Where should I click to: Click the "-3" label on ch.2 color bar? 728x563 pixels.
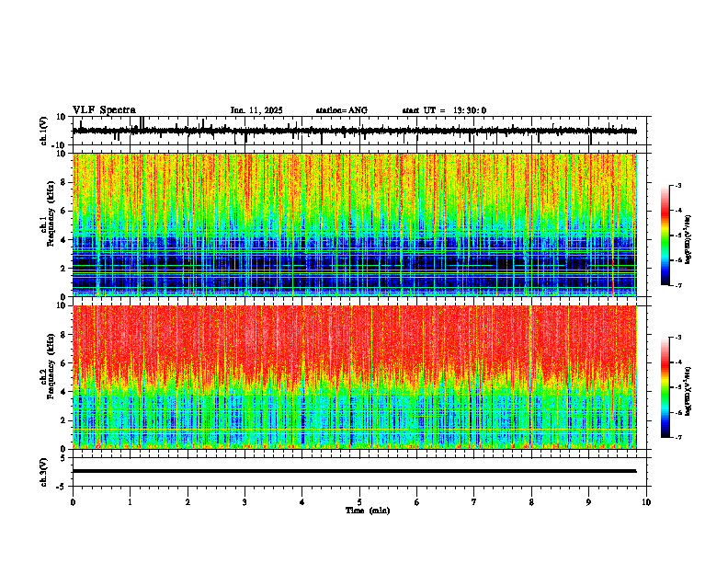[678, 338]
